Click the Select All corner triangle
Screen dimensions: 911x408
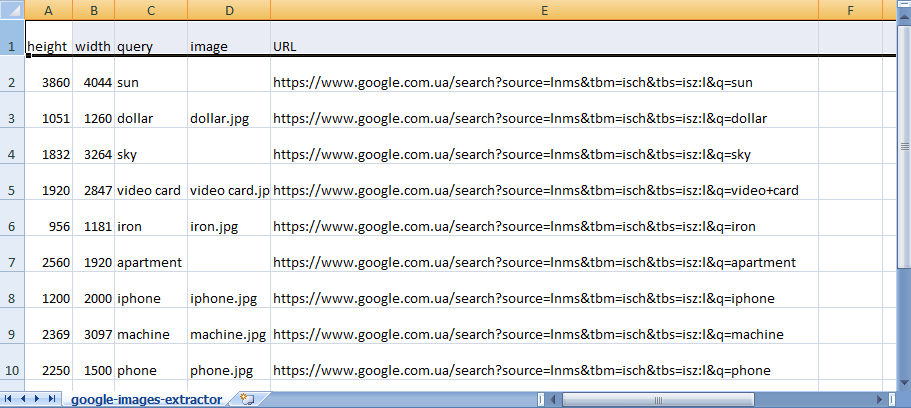(x=12, y=10)
